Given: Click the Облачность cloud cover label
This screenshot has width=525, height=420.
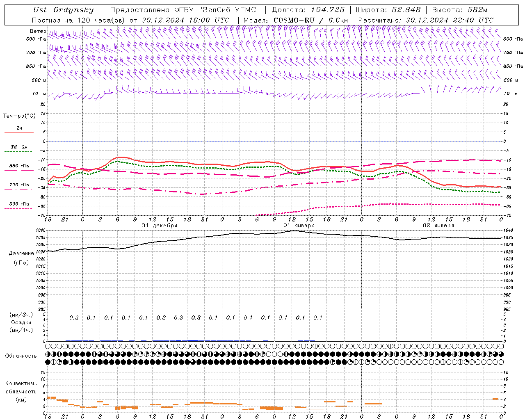Looking at the screenshot, I should 21,356.
